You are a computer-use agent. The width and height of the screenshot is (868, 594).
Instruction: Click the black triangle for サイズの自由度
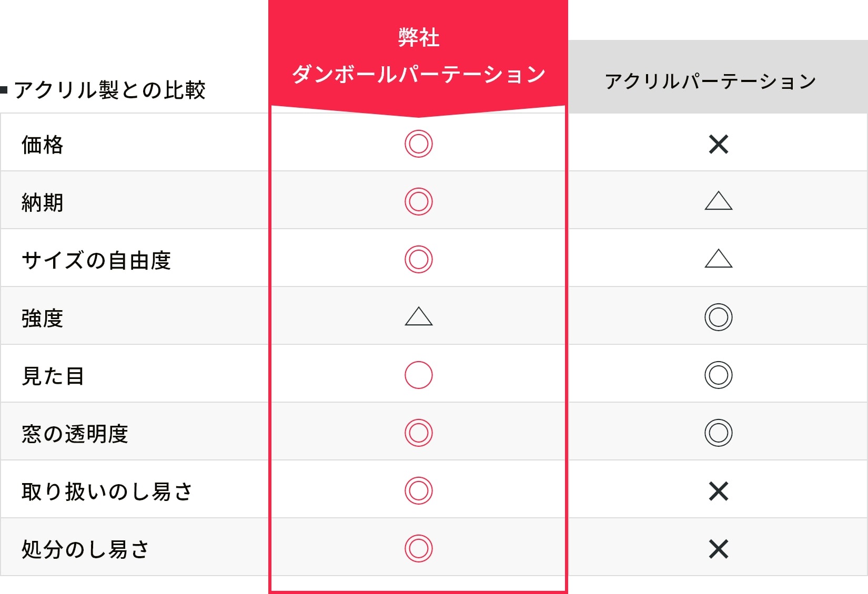[719, 259]
